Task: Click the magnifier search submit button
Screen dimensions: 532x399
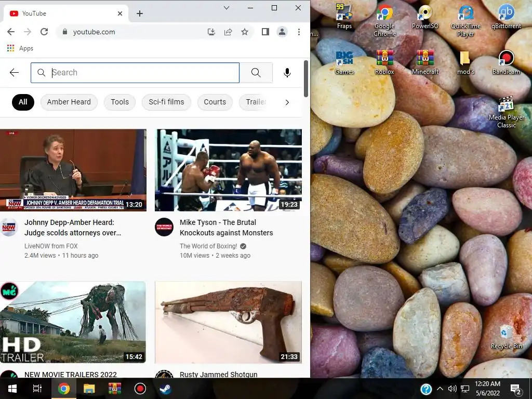Action: coord(256,73)
